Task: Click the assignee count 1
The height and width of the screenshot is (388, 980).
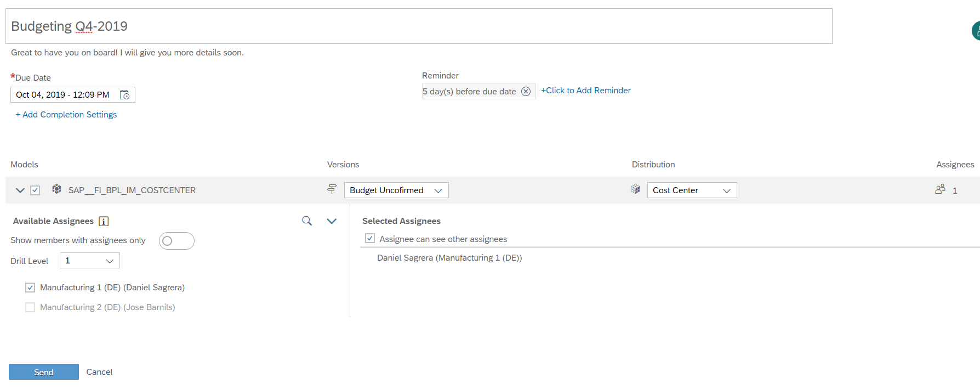Action: tap(955, 191)
